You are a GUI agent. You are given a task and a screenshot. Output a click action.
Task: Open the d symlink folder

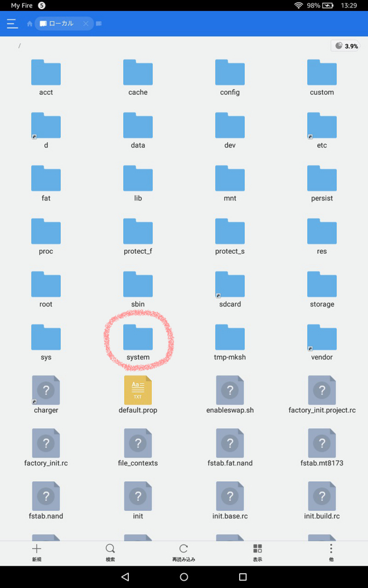click(46, 130)
